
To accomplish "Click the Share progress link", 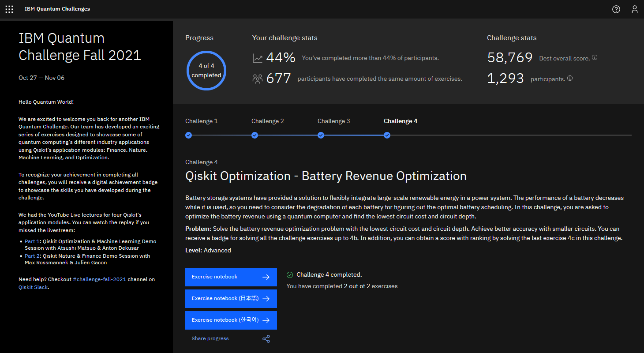I will 210,338.
